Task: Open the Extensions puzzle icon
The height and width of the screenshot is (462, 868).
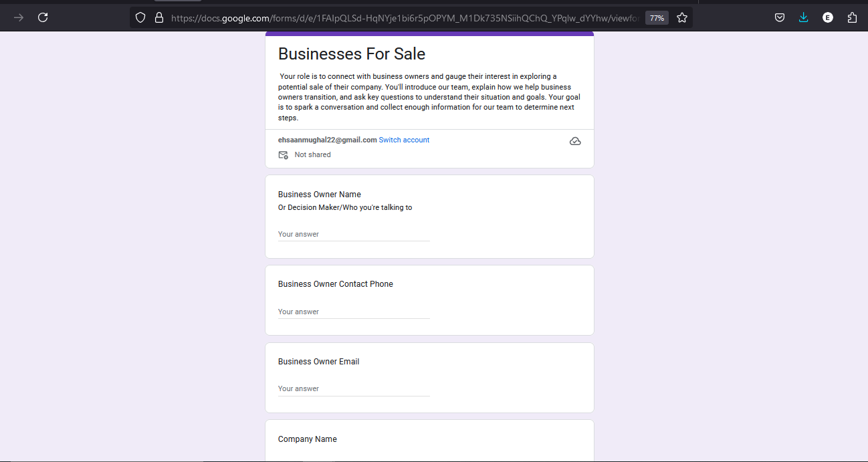Action: coord(852,18)
